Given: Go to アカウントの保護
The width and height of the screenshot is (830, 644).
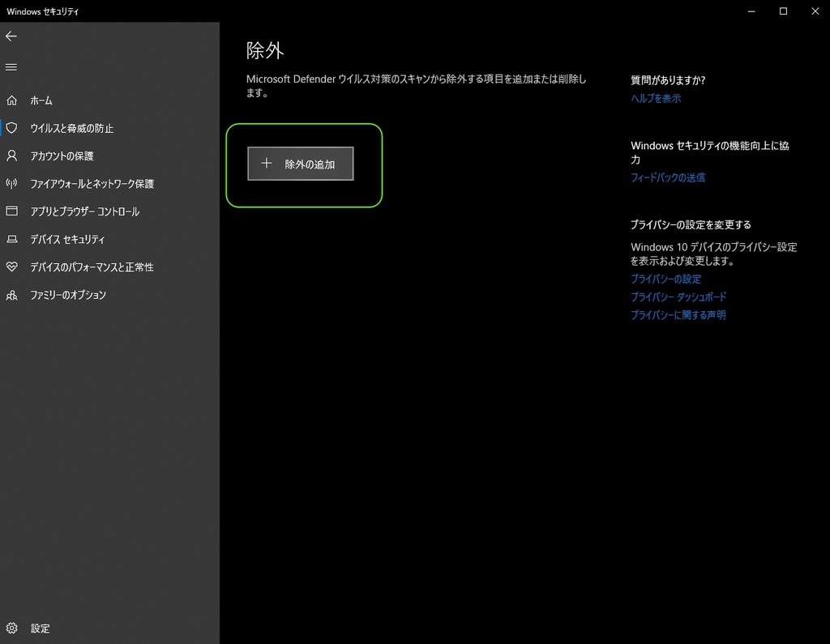Looking at the screenshot, I should point(109,156).
